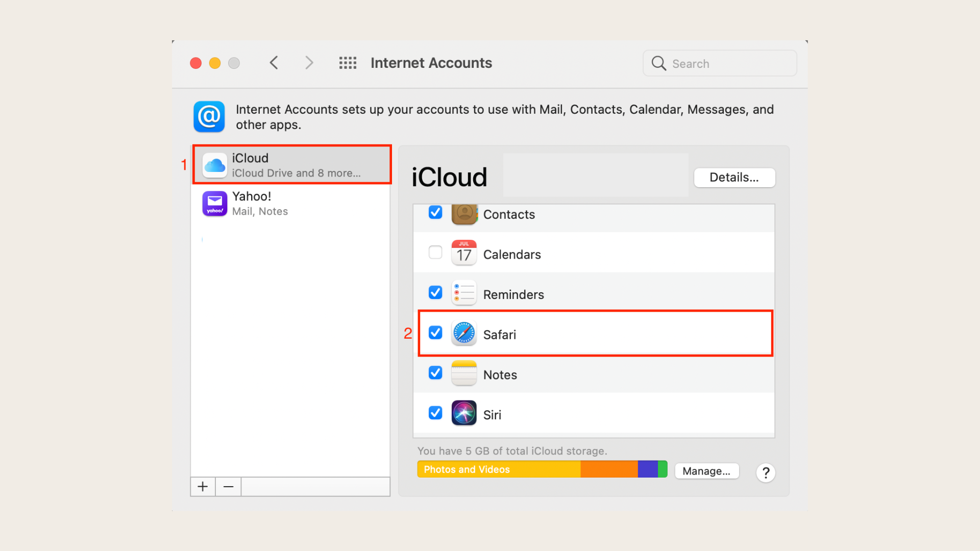Click the search magnifier icon
Viewport: 980px width, 551px height.
click(658, 63)
